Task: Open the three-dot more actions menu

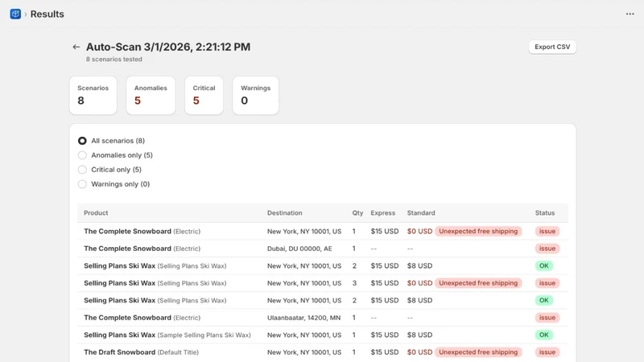Action: [630, 14]
